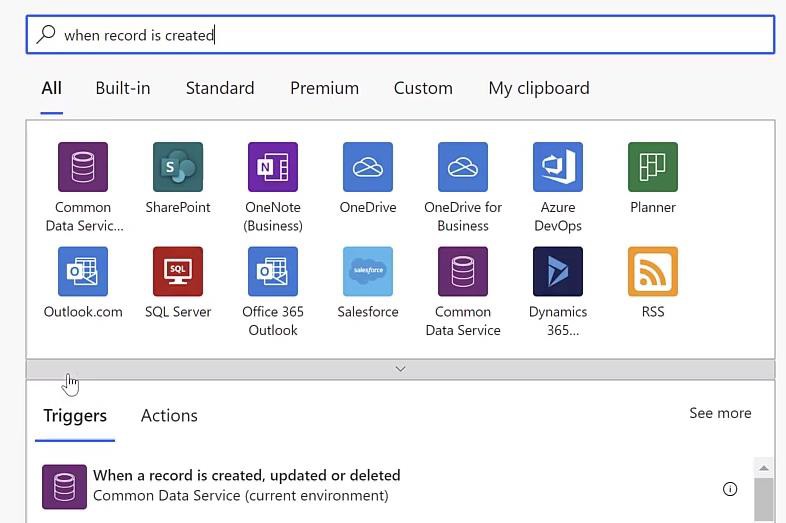Screen dimensions: 786x523
Task: Click the scroll up arrow in the triggers list
Action: click(763, 468)
